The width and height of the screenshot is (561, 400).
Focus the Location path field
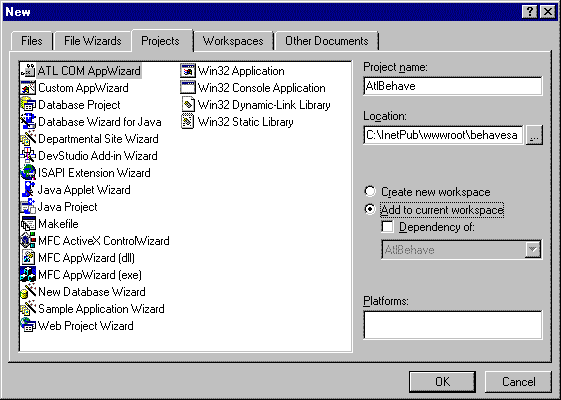tap(443, 135)
